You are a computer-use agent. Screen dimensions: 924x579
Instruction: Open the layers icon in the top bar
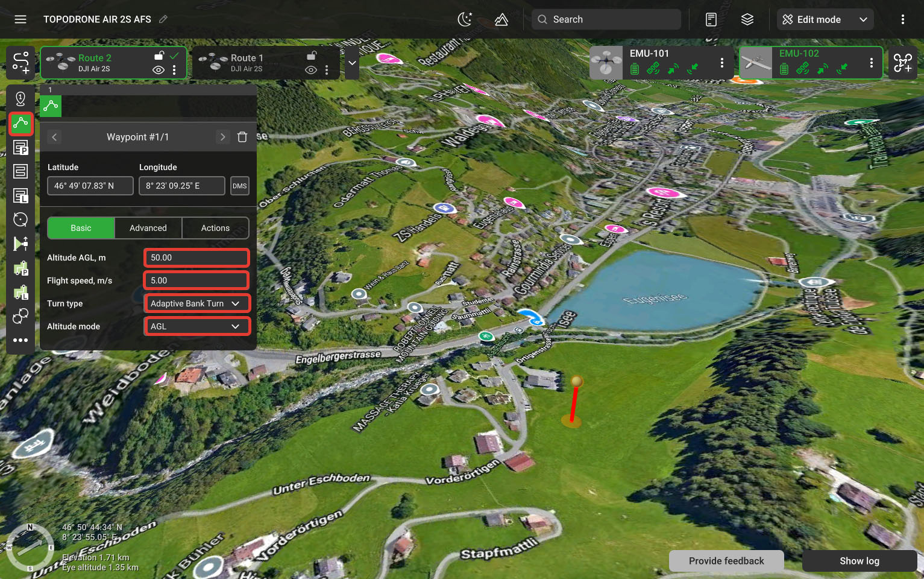click(x=747, y=19)
